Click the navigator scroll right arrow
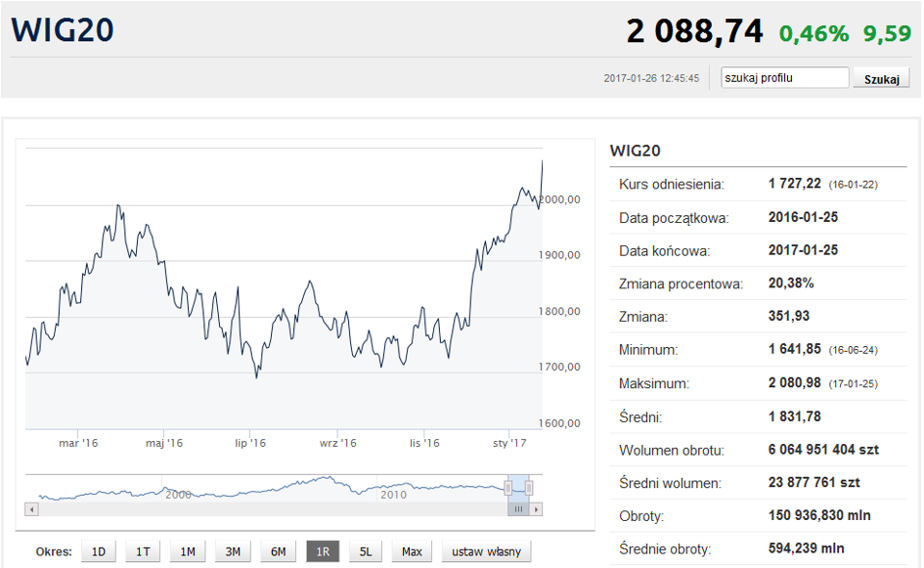This screenshot has height=568, width=924. pyautogui.click(x=536, y=509)
